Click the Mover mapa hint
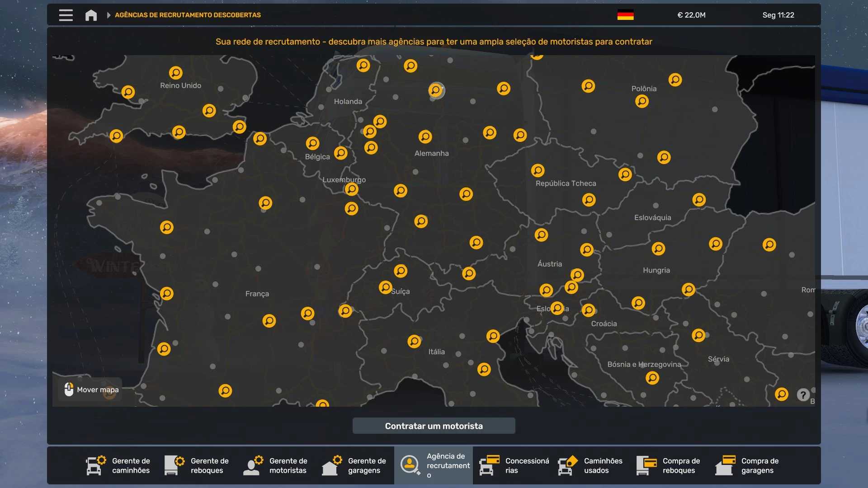The image size is (868, 488). (x=90, y=389)
